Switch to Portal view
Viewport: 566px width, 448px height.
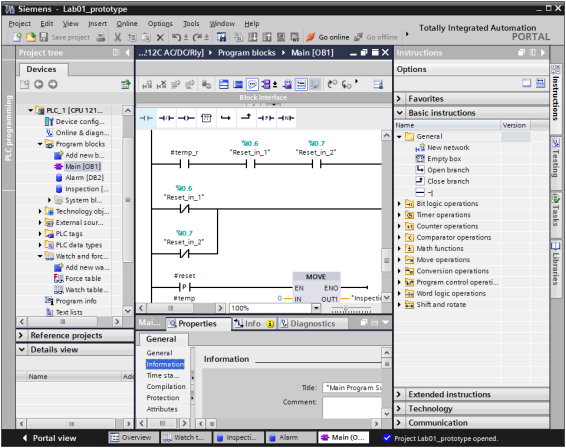(49, 438)
